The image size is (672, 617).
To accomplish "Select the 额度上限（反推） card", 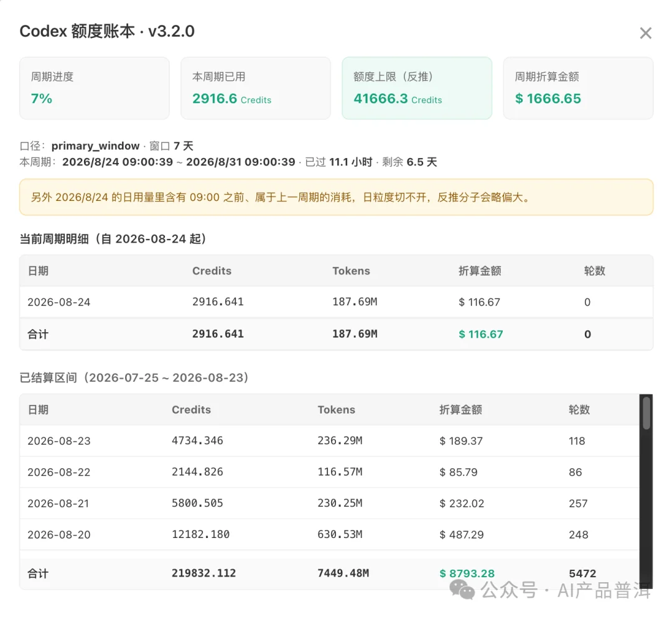I will tap(417, 88).
